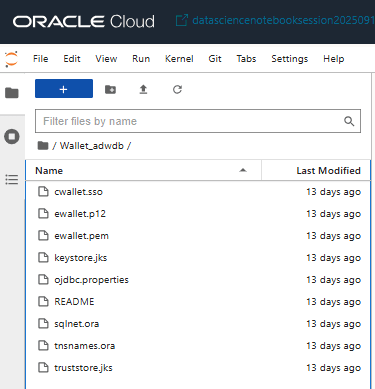
Task: Click the Wallet_adwdb breadcrumb link
Action: coord(92,146)
